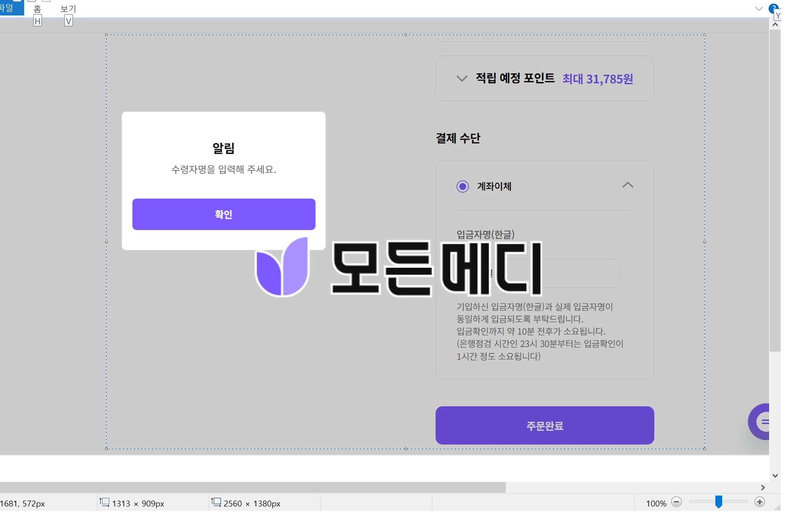Click the 최대 31,785원 points text

point(597,79)
